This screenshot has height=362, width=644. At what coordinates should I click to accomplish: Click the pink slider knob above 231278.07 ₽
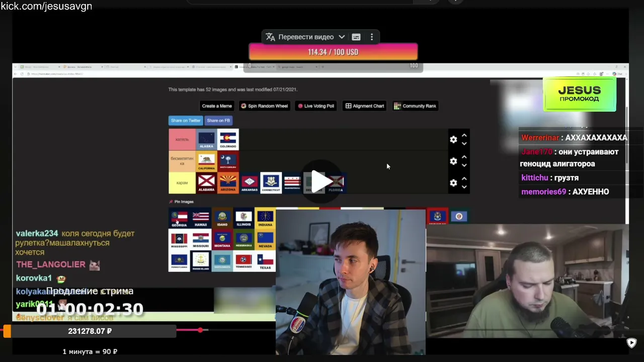tap(200, 330)
